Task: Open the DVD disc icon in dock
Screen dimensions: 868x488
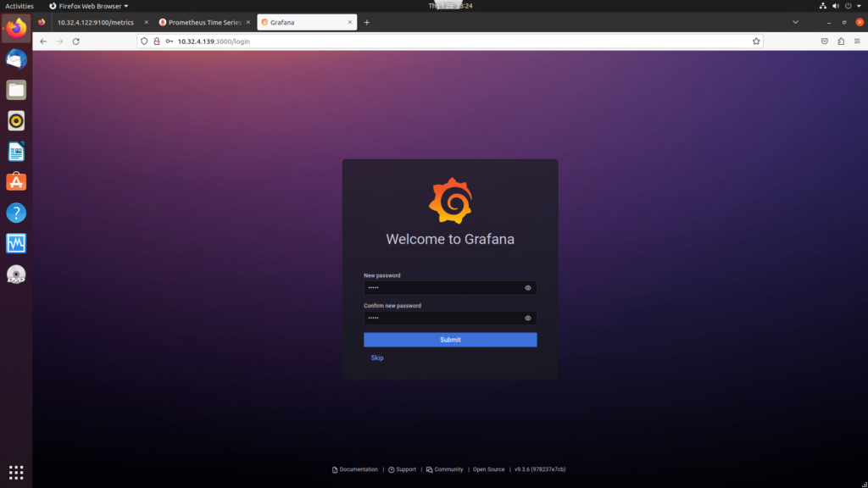Action: point(16,274)
